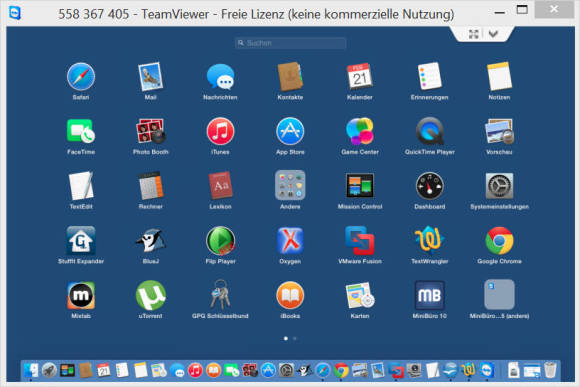Click the Launchpad rocket in the Dock
Viewport: 580px width, 387px height.
(x=49, y=370)
